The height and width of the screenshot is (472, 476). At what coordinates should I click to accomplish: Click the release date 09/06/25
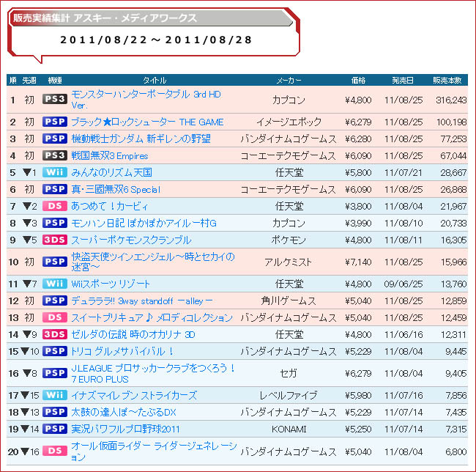(x=404, y=284)
